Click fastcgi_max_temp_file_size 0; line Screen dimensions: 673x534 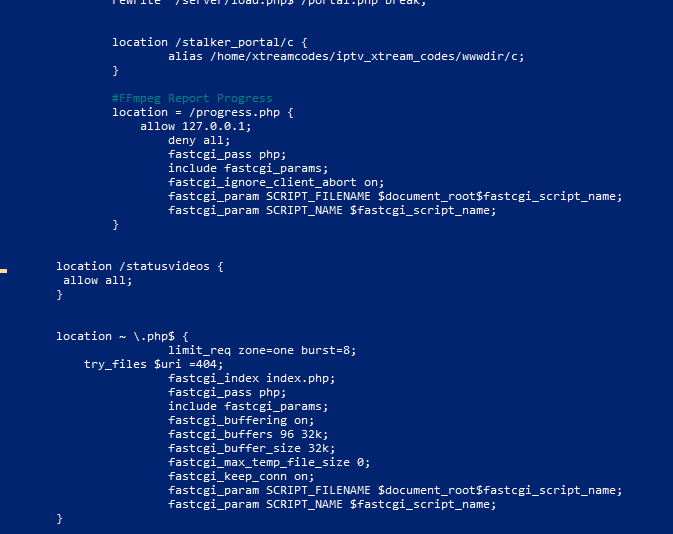point(269,462)
